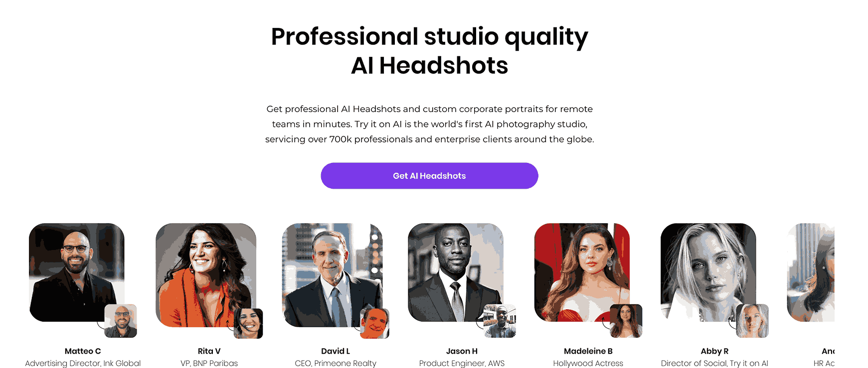Click the Matteo C name label

pos(83,351)
